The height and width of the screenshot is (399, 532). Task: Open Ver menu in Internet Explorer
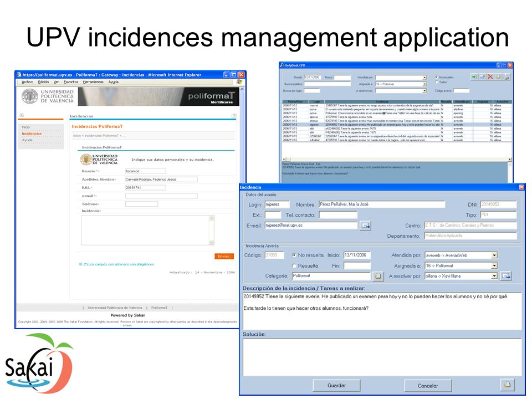tap(56, 82)
